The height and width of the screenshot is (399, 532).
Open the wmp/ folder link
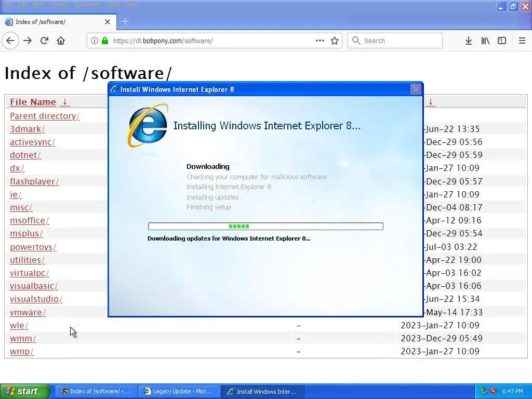tap(22, 351)
